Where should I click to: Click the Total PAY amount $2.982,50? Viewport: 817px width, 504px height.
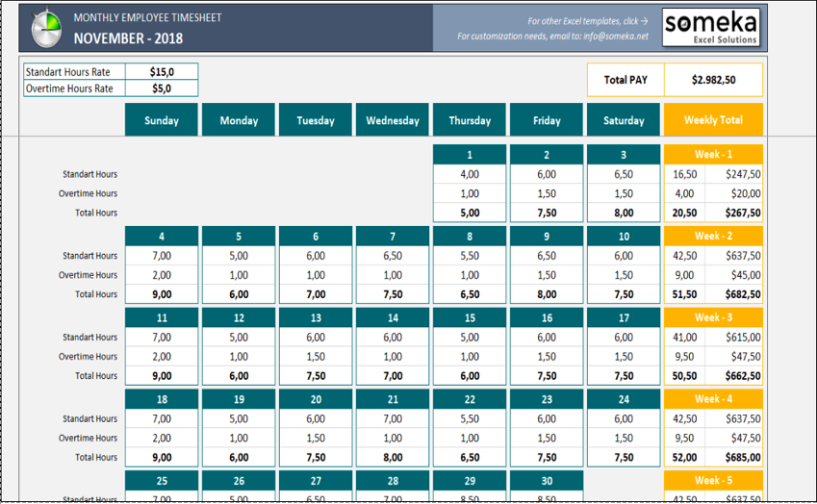pyautogui.click(x=713, y=80)
